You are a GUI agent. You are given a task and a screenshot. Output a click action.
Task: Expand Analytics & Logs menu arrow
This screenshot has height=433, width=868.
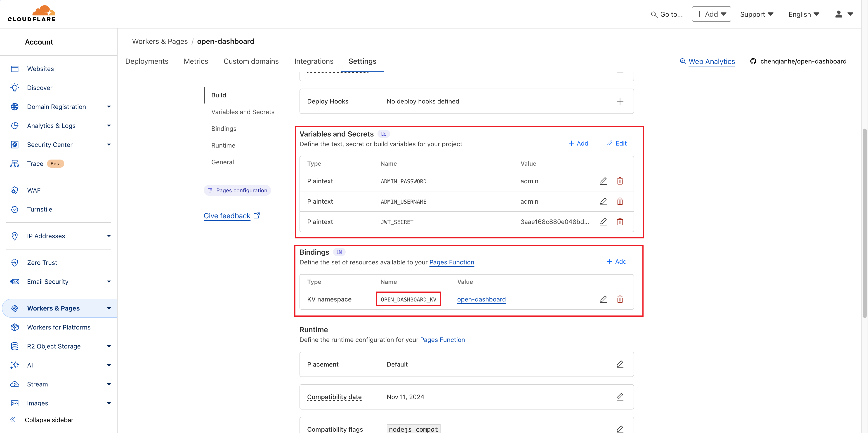[x=108, y=126]
